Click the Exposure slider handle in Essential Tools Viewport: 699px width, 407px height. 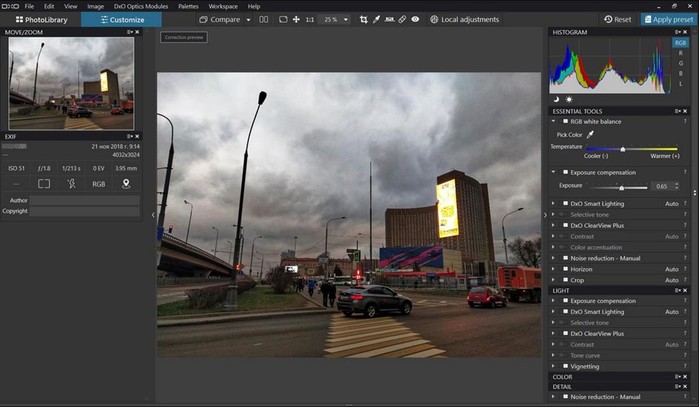tap(621, 187)
